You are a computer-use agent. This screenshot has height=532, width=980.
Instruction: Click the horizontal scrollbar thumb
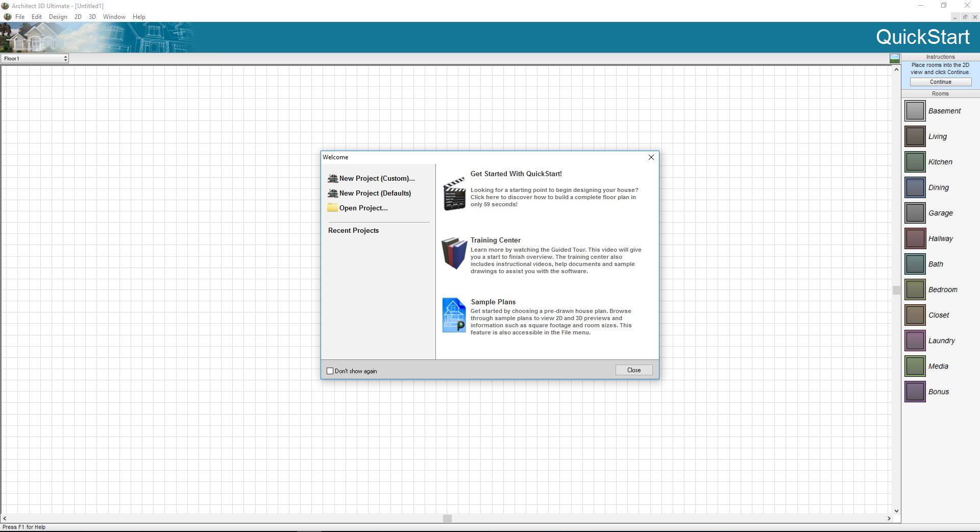point(447,518)
